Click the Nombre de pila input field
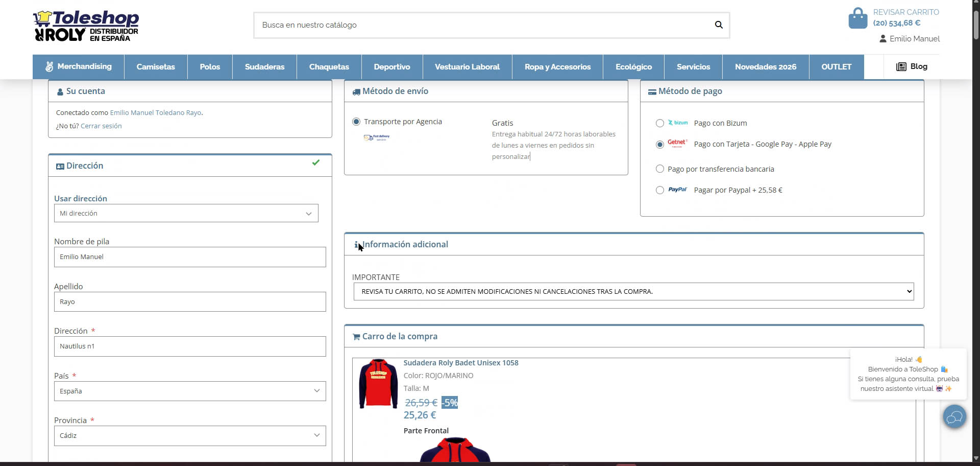The height and width of the screenshot is (466, 980). [189, 257]
